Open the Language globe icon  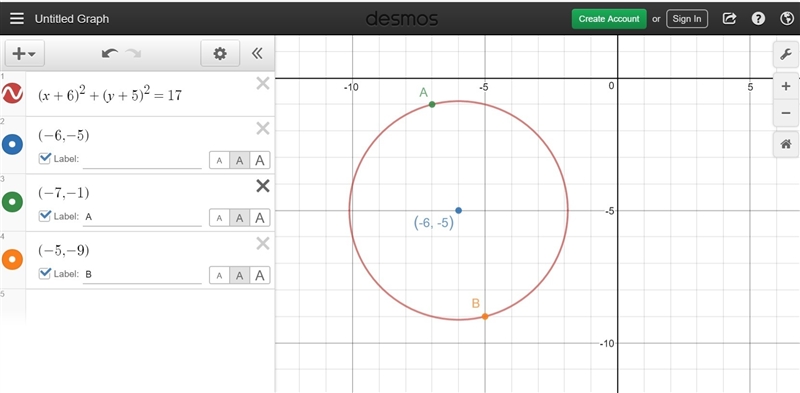click(x=786, y=19)
